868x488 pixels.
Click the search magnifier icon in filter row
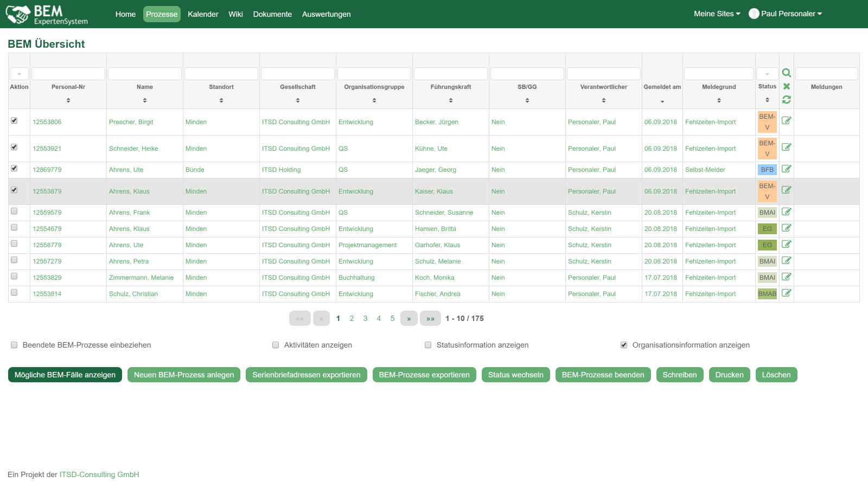(x=786, y=73)
